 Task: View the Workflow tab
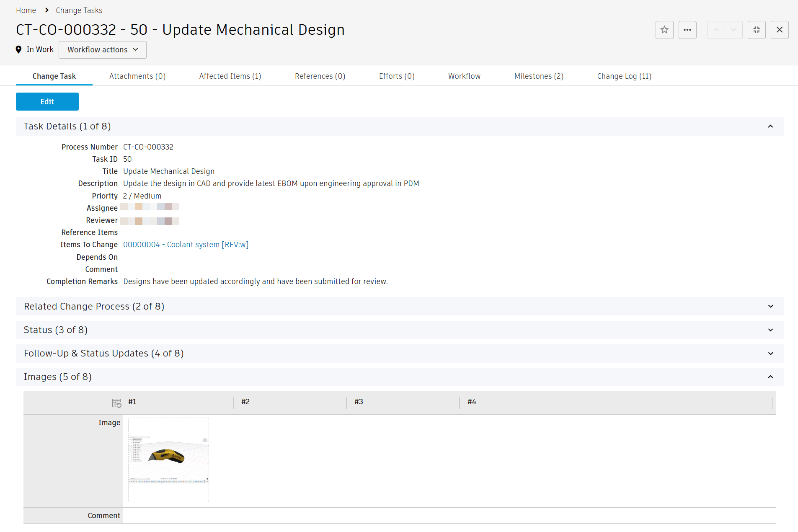(x=464, y=76)
